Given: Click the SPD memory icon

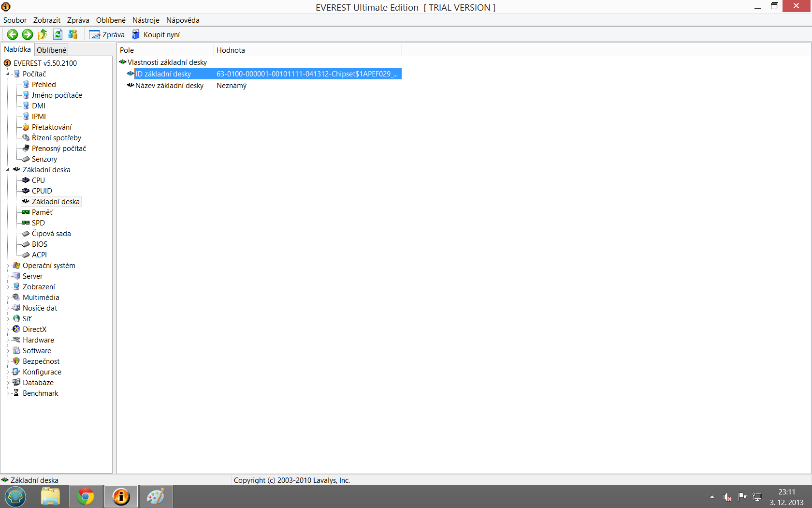Looking at the screenshot, I should pyautogui.click(x=26, y=223).
